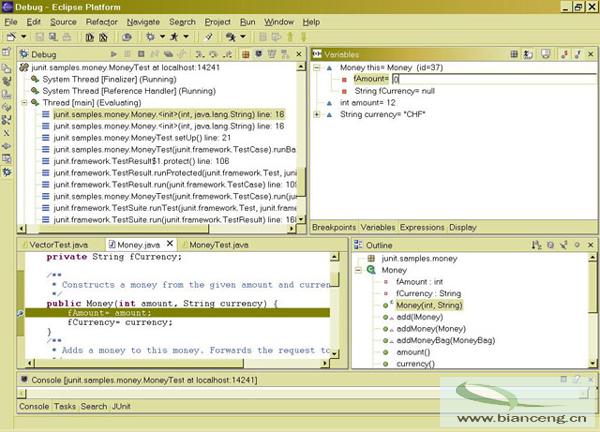
Task: Open the Source menu
Action: [63, 22]
